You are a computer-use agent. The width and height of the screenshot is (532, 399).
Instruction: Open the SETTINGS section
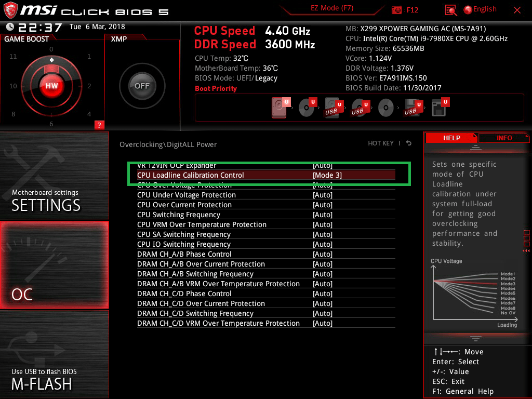click(54, 177)
